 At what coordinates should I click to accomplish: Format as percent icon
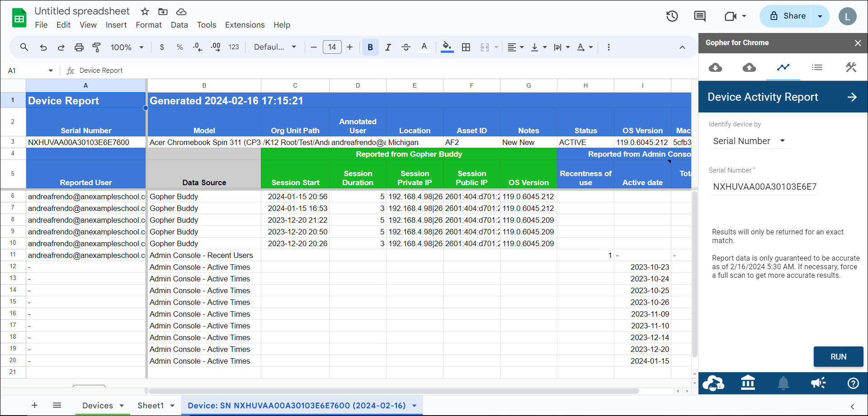tap(180, 47)
